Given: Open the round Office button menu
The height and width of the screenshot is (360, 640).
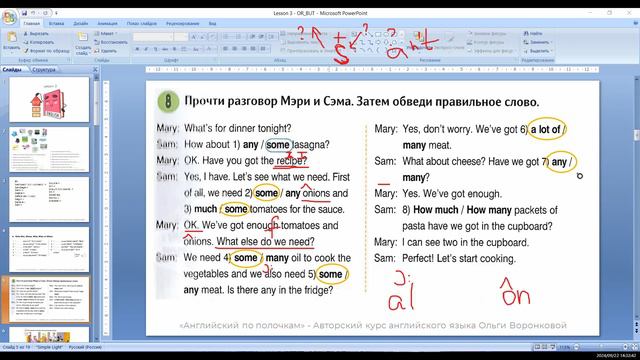Looking at the screenshot, I should 9,17.
